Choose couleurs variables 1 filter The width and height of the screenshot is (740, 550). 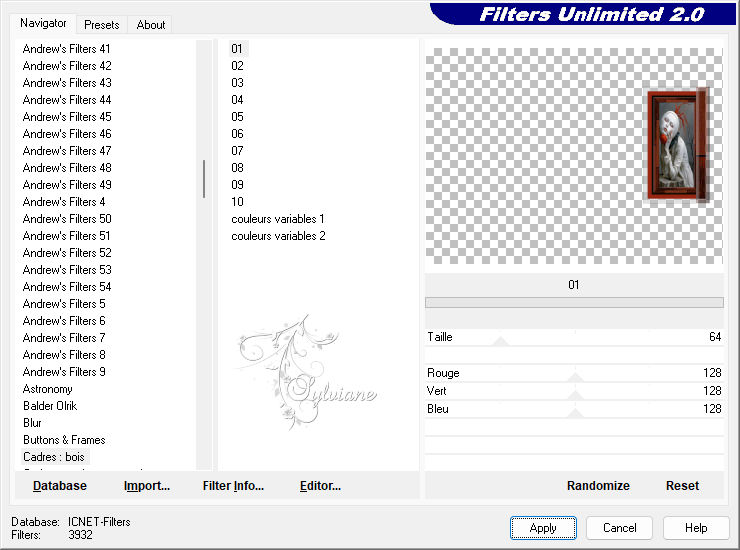[x=278, y=219]
